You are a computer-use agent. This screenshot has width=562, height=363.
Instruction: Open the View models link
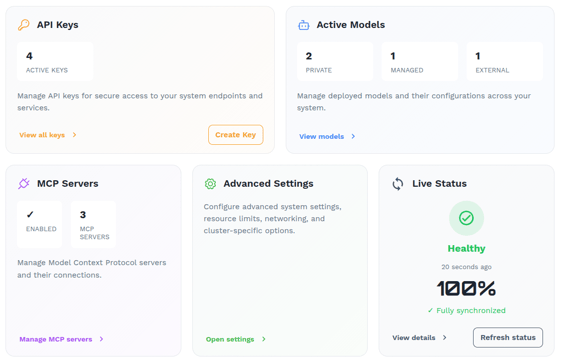click(x=322, y=137)
